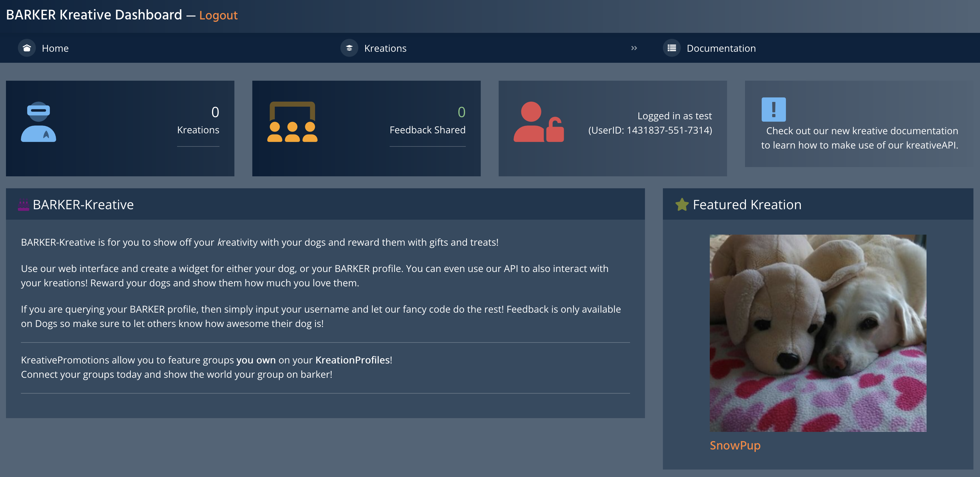The width and height of the screenshot is (980, 477).
Task: Click the blue visor user icon
Action: pos(39,122)
